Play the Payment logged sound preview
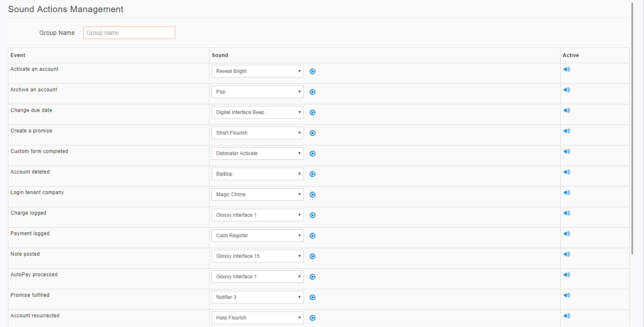This screenshot has height=327, width=644. (x=313, y=236)
